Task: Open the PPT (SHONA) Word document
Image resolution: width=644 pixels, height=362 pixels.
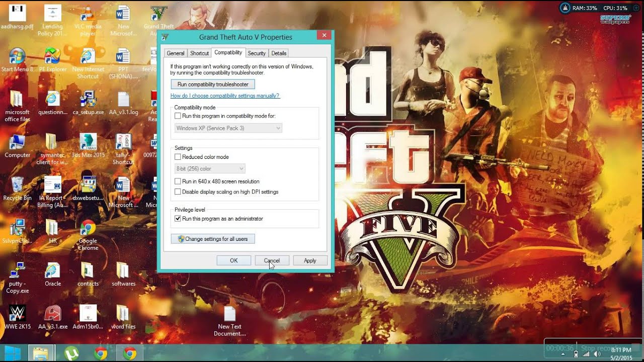Action: tap(123, 63)
